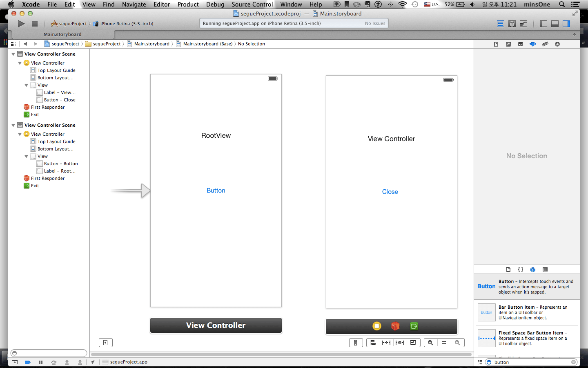Open the Align constraints menu

(x=373, y=343)
